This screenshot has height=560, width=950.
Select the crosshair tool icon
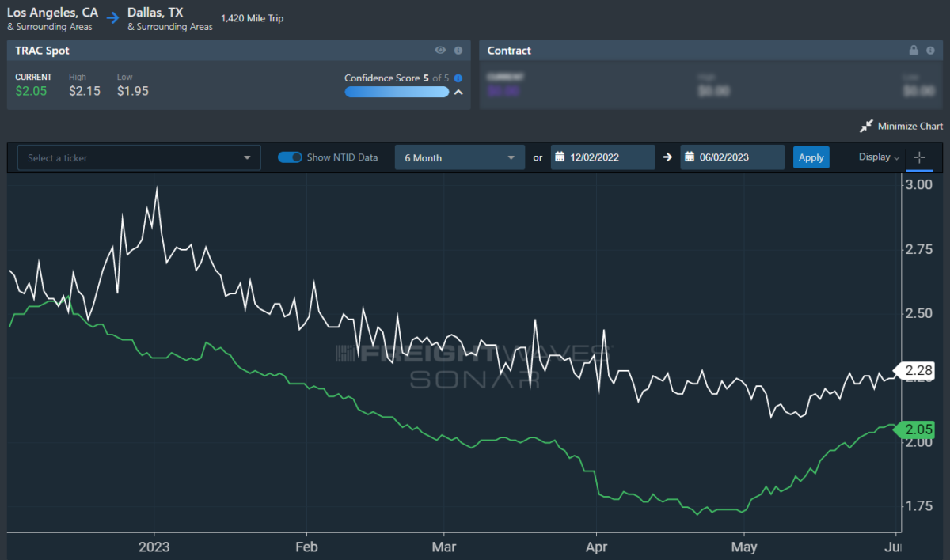[x=919, y=157]
